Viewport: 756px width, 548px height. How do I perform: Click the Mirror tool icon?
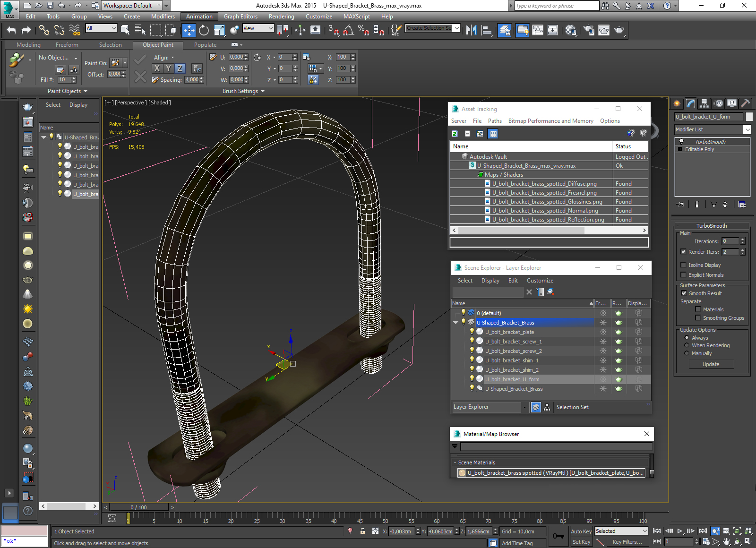(471, 30)
